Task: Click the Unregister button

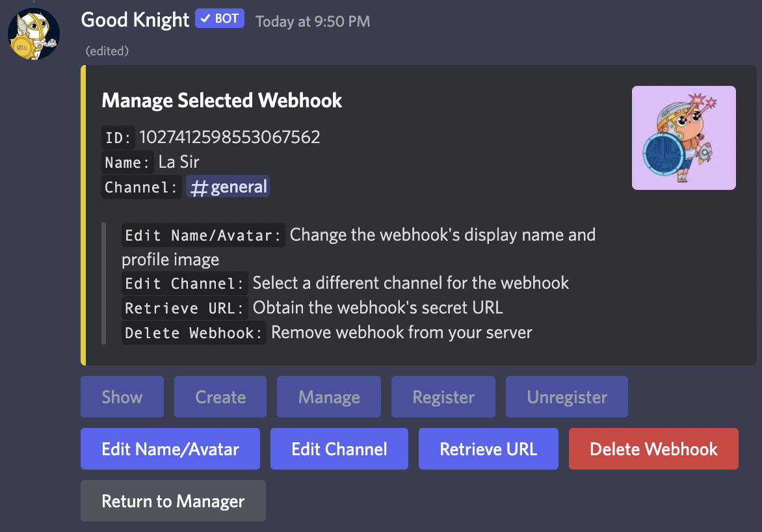Action: [x=567, y=397]
